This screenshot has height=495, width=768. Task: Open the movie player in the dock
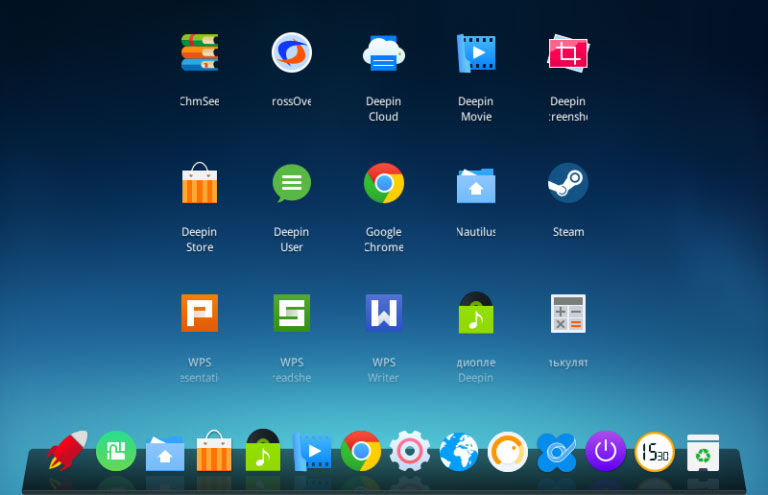coord(312,451)
